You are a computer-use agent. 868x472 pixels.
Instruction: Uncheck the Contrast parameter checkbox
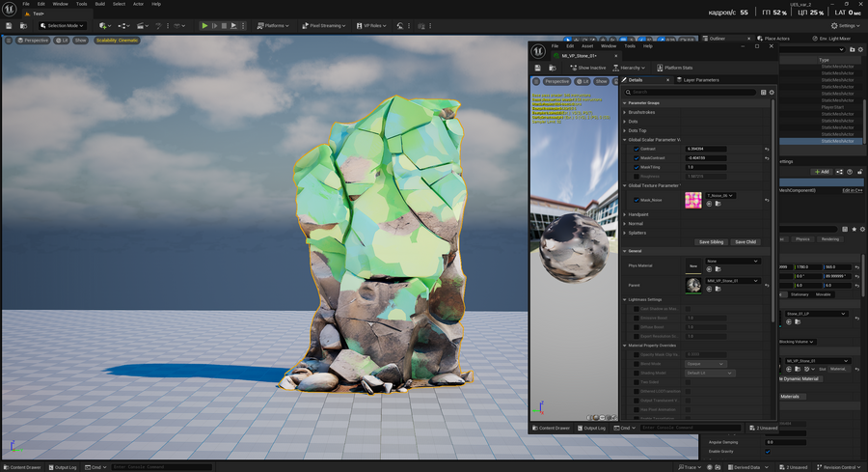(636, 149)
